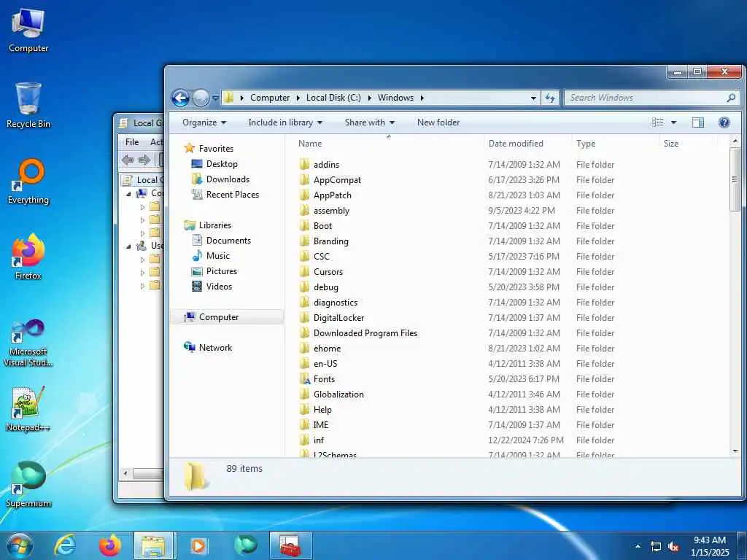Screen dimensions: 747x560
Task: Click back arrow in Local Group window toolbar
Action: 127,160
